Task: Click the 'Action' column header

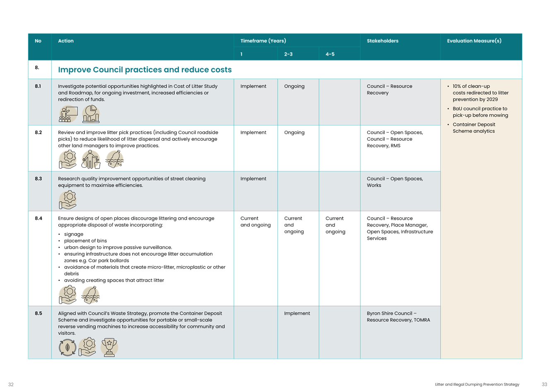Action: (66, 41)
